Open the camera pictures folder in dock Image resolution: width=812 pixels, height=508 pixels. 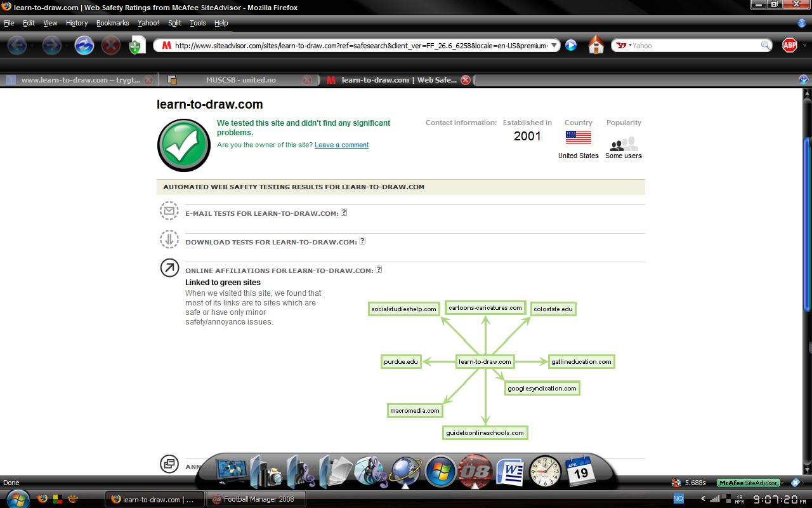coord(267,471)
